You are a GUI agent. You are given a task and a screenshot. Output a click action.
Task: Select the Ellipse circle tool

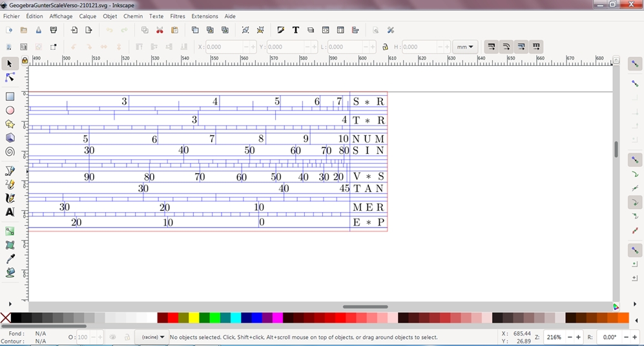10,110
